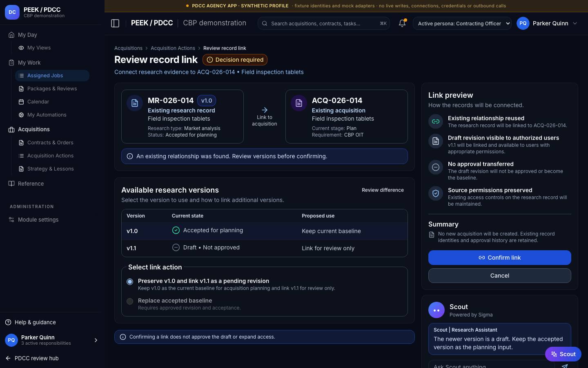
Task: Send message with the paper plane icon
Action: [x=565, y=366]
